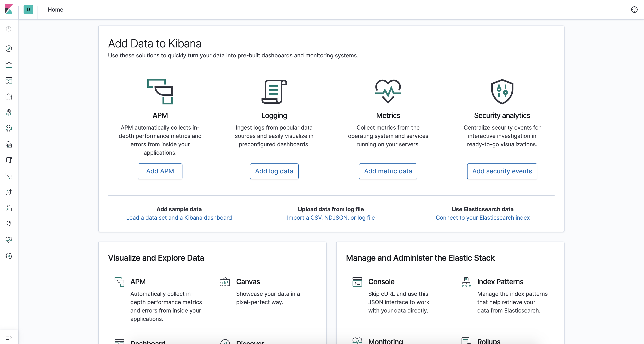Click the Kibana logo
This screenshot has width=644, height=344.
coord(9,10)
